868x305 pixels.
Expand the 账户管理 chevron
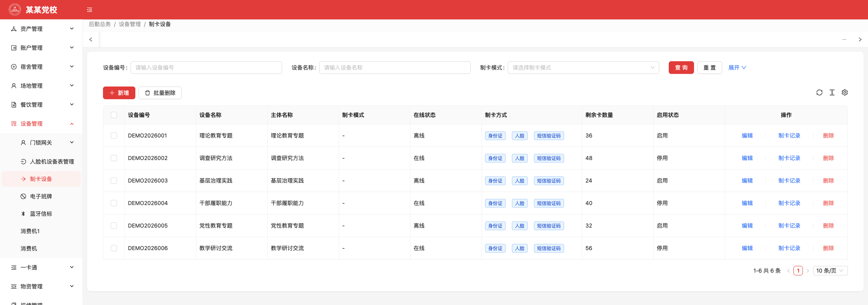pyautogui.click(x=72, y=47)
